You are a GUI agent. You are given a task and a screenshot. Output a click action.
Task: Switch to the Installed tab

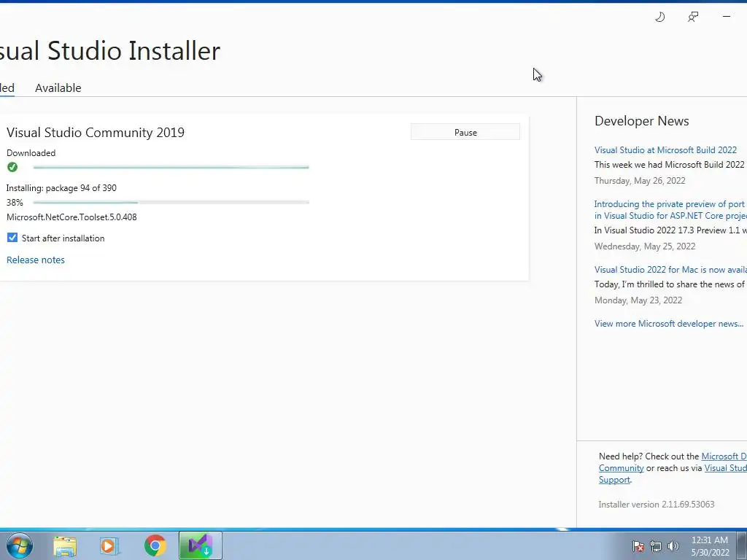coord(7,88)
